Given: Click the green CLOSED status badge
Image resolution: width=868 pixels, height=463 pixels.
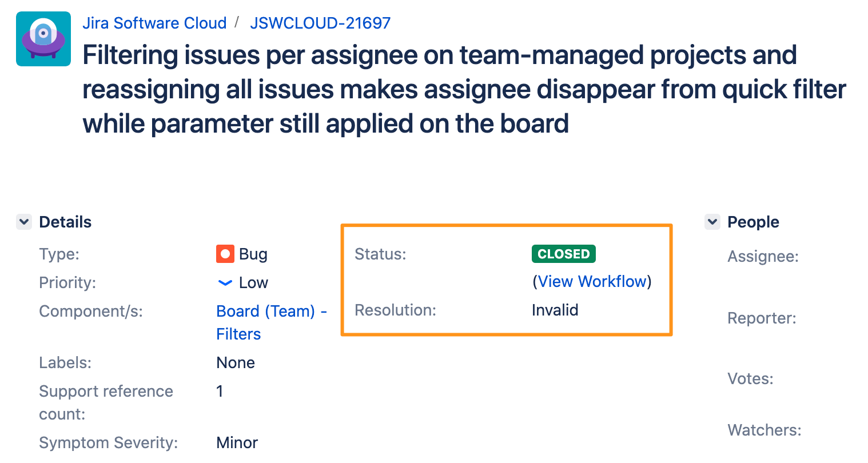Looking at the screenshot, I should click(x=564, y=254).
